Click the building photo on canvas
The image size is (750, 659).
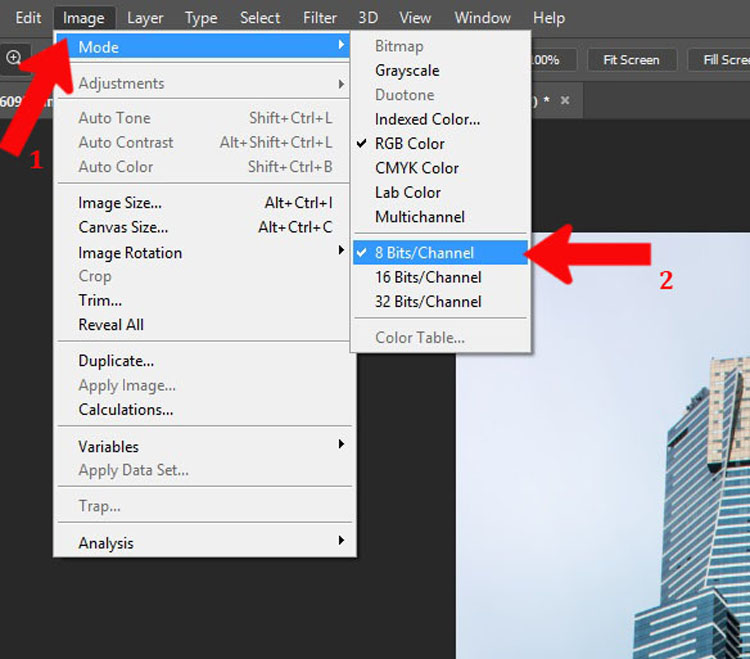pos(603,478)
